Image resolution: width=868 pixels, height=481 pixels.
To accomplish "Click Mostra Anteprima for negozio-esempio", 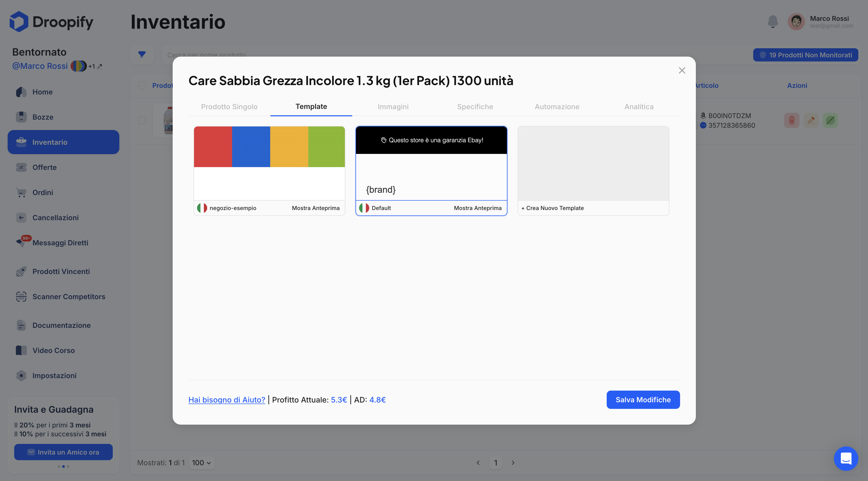I will coord(316,208).
